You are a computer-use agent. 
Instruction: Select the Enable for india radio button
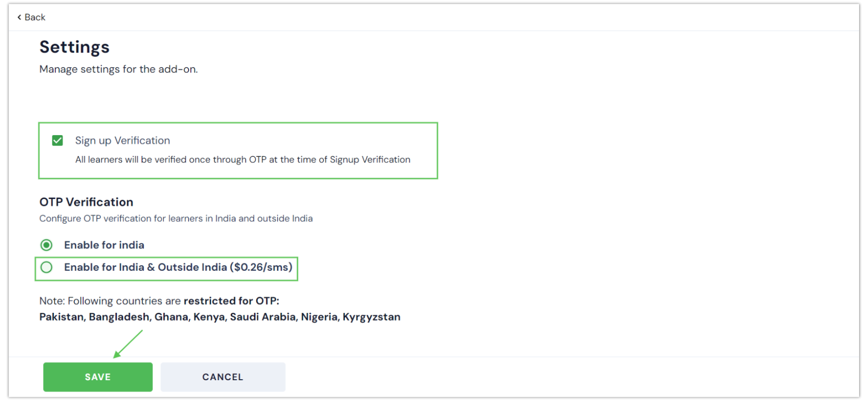[47, 245]
